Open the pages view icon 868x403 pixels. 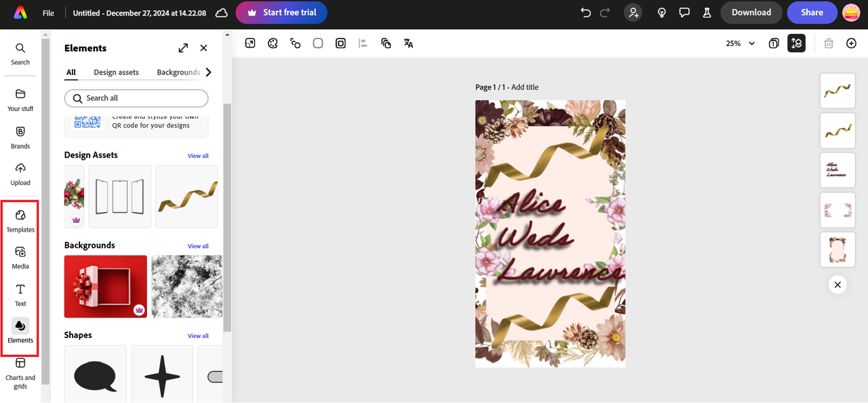(774, 43)
